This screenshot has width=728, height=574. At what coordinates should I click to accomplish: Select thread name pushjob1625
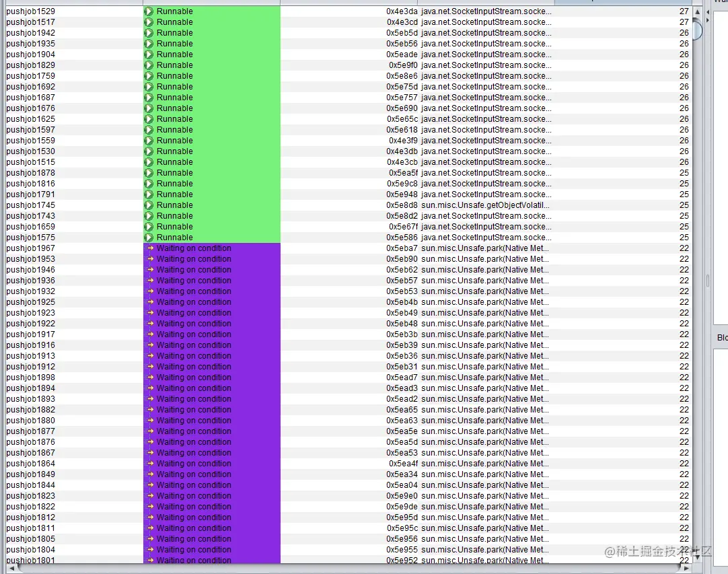coord(31,119)
